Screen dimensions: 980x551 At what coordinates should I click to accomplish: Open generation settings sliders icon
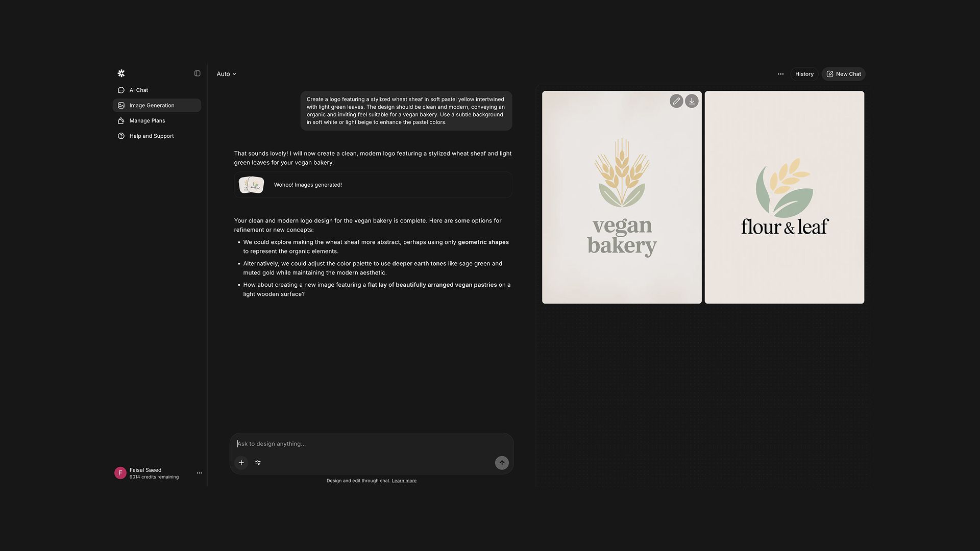258,463
